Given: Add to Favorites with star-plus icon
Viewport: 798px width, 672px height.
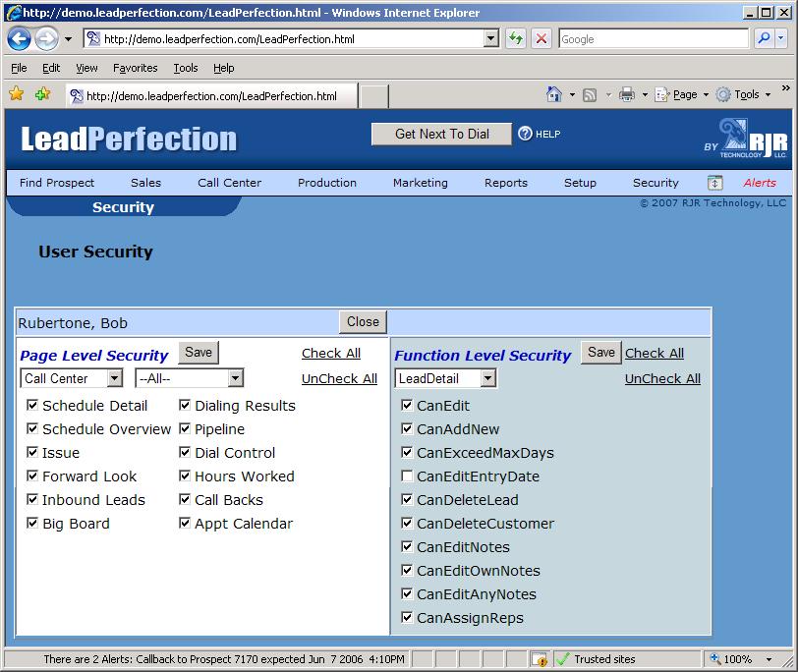Looking at the screenshot, I should tap(43, 94).
